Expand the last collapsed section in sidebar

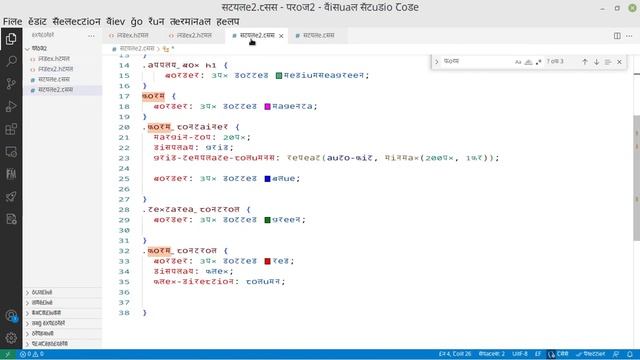63,344
